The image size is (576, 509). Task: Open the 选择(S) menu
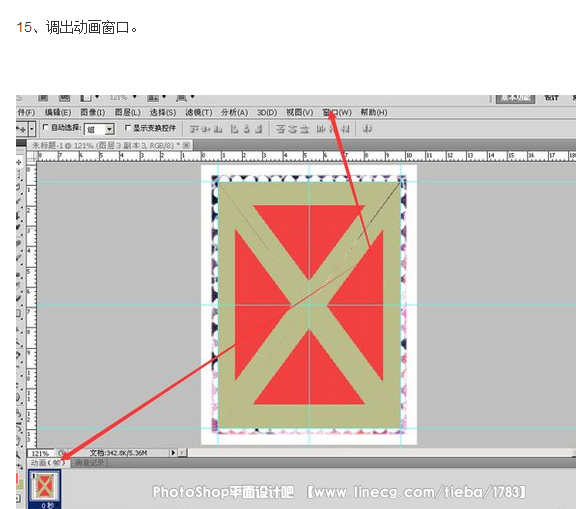tap(163, 112)
